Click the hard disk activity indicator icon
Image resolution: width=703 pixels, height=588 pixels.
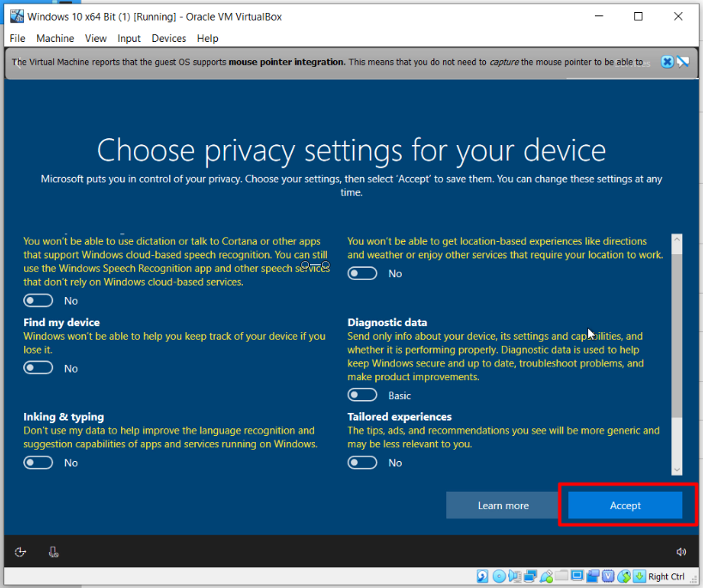point(482,576)
